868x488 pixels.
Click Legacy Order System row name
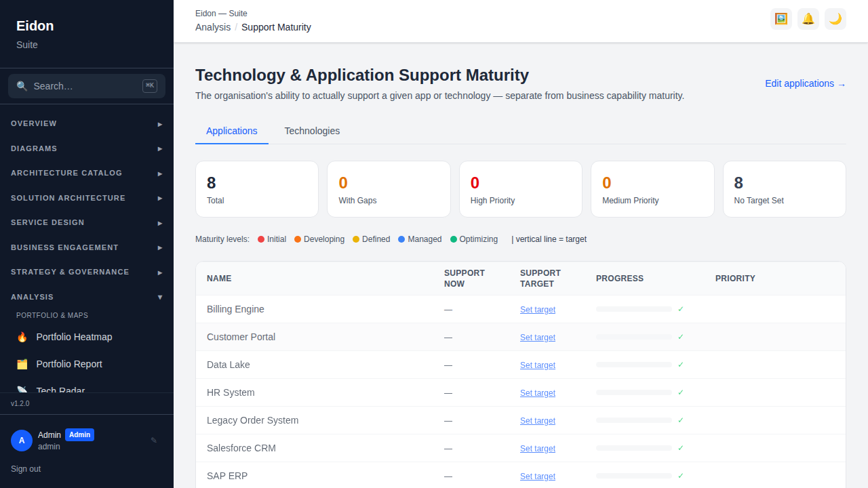point(252,420)
